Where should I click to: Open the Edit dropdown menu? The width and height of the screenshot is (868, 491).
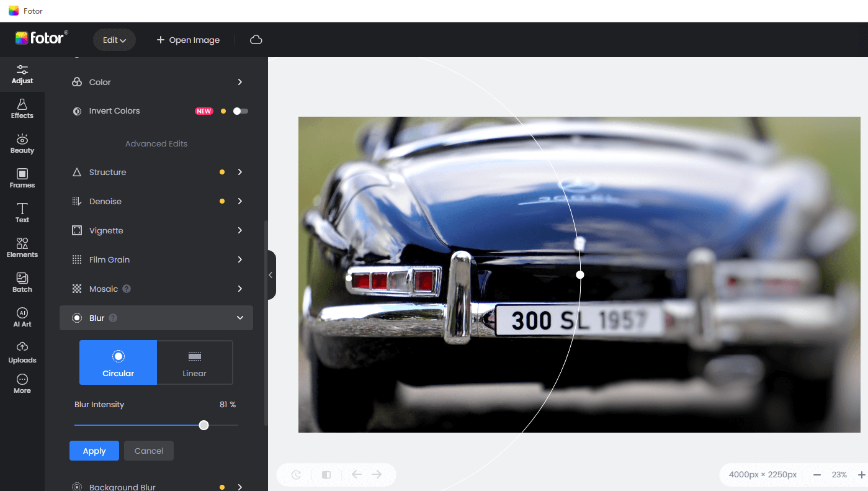[x=114, y=40]
